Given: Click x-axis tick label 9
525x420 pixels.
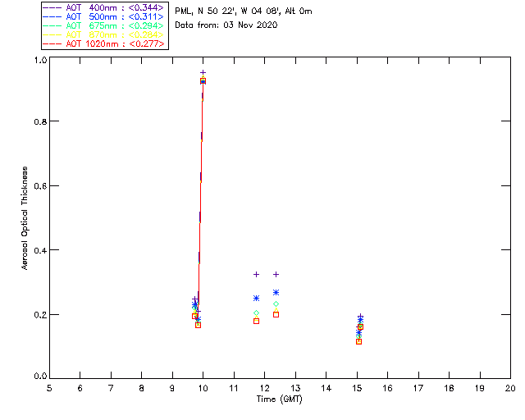Looking at the screenshot, I should 172,388.
